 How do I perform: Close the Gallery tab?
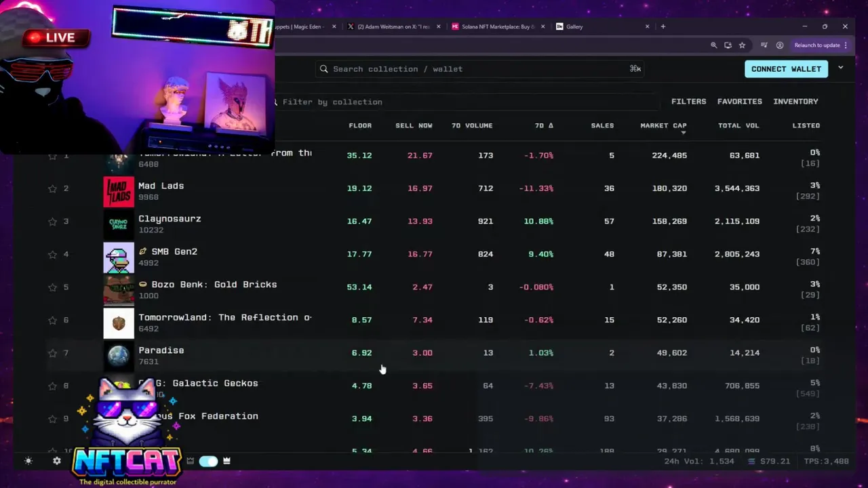coord(647,27)
